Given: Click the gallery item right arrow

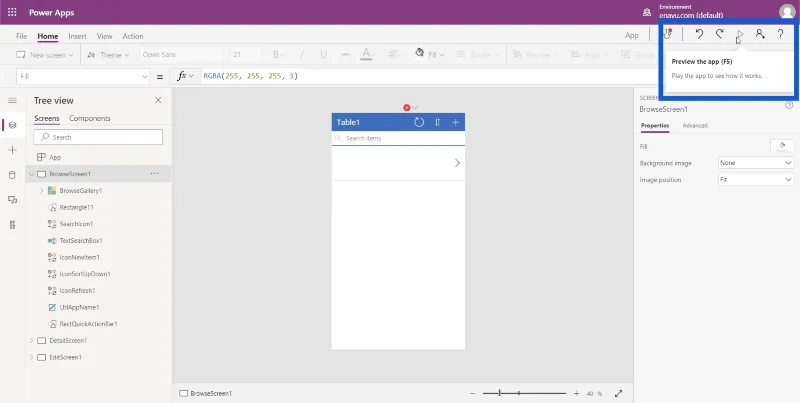Looking at the screenshot, I should pos(457,163).
